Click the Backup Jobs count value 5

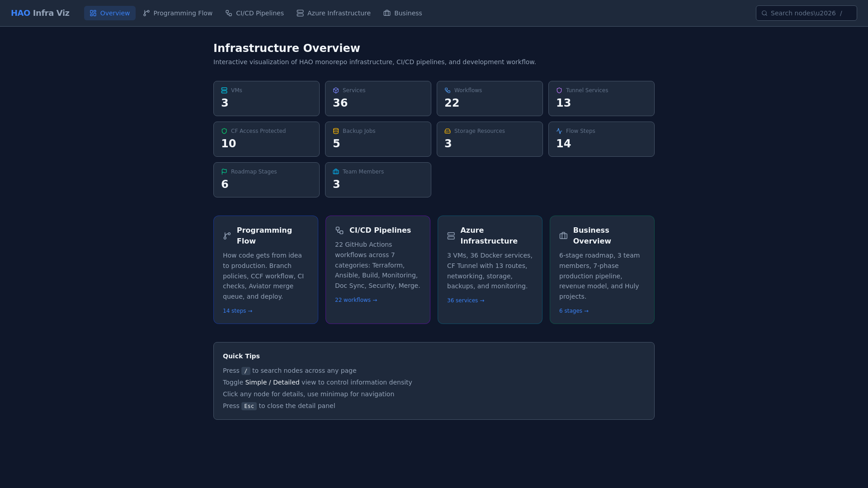tap(336, 144)
